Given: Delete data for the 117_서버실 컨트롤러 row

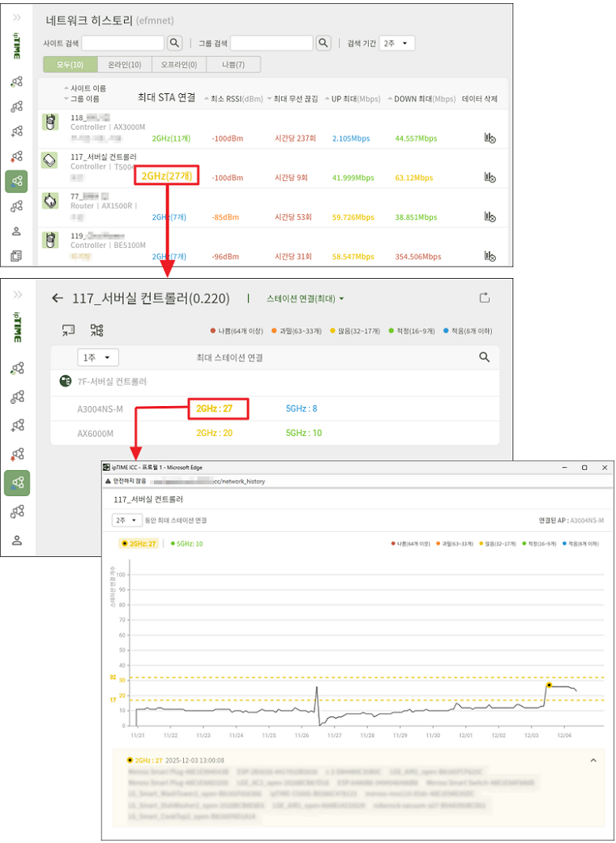Looking at the screenshot, I should (x=490, y=177).
